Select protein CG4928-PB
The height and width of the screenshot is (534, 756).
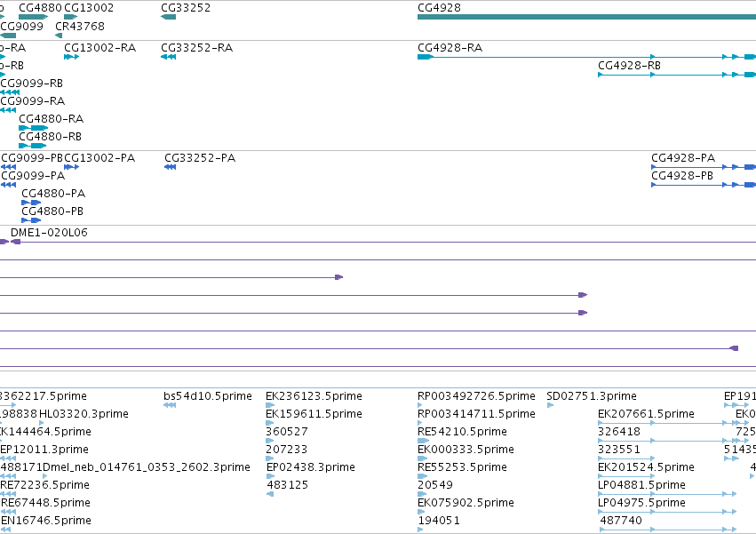682,176
